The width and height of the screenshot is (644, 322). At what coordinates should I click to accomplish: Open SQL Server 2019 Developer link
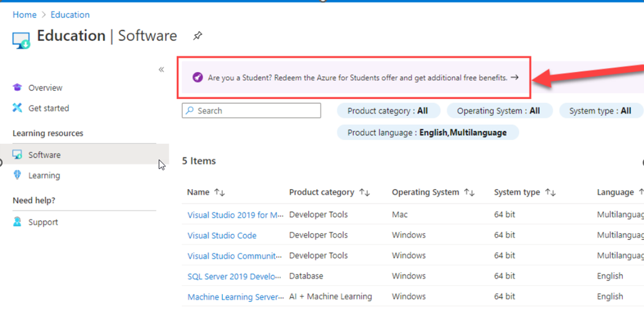pyautogui.click(x=234, y=277)
